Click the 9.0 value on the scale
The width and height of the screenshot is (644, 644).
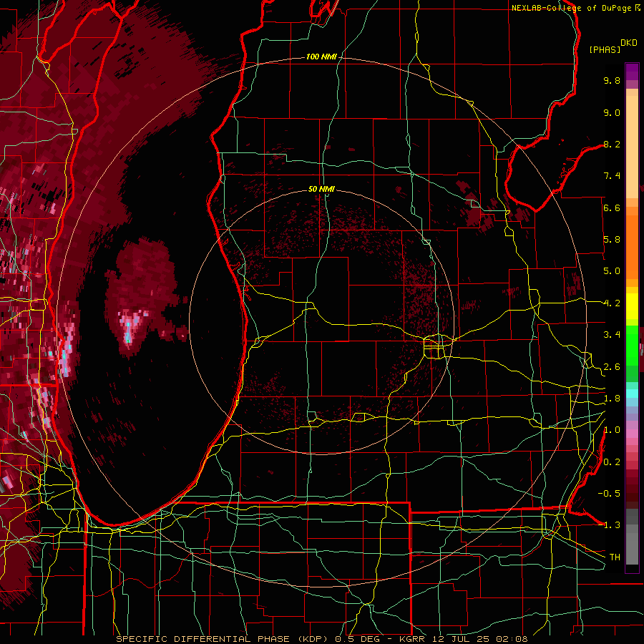[612, 112]
